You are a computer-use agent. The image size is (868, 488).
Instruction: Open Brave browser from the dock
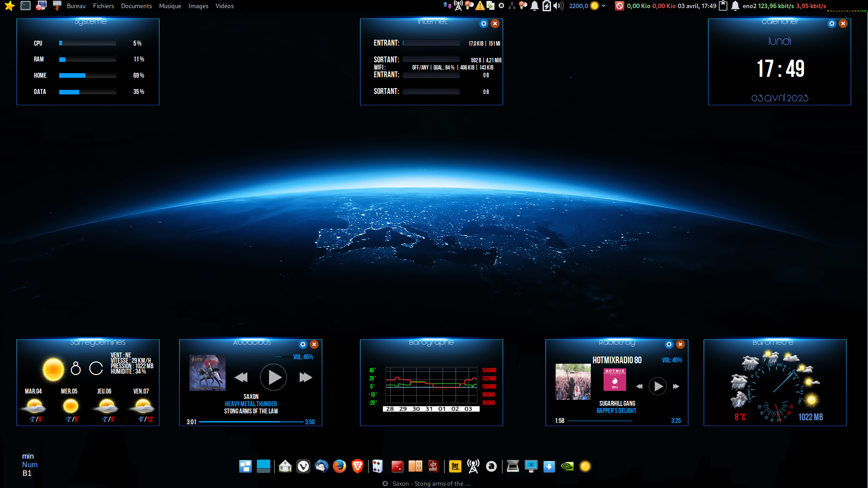[357, 466]
